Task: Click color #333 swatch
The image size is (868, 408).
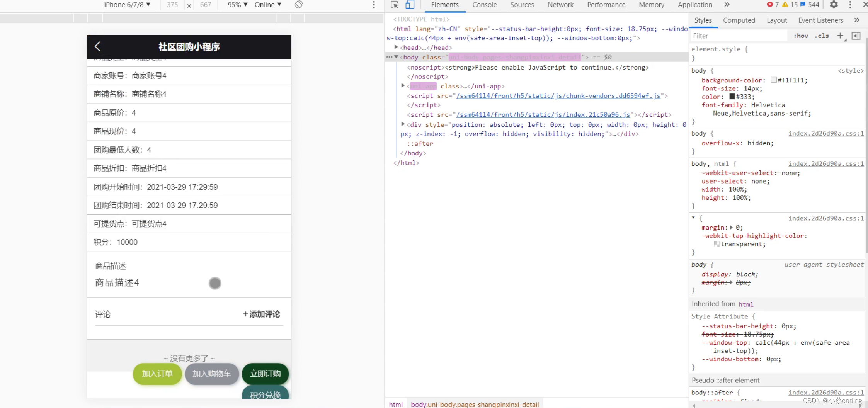Action: pyautogui.click(x=732, y=97)
